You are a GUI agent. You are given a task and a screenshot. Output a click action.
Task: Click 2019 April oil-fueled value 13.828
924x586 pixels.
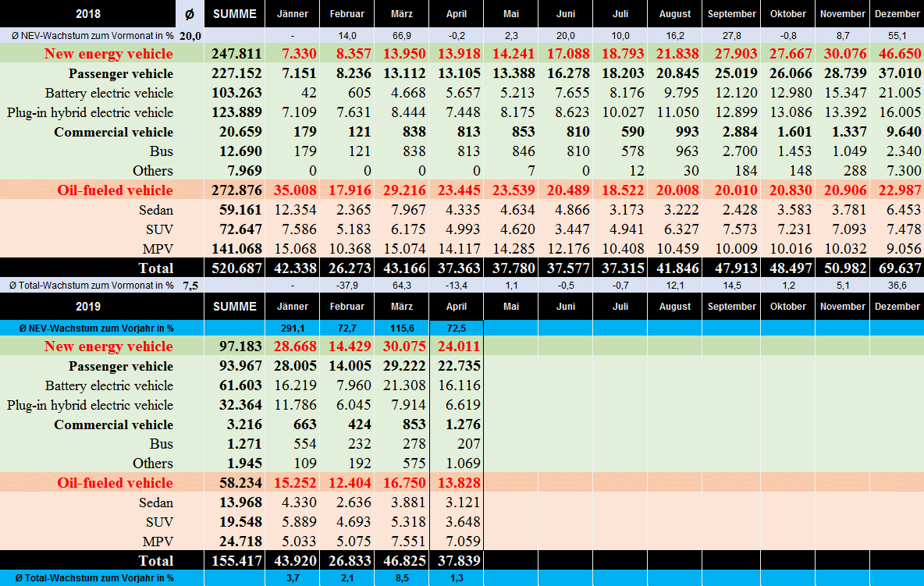pos(459,483)
